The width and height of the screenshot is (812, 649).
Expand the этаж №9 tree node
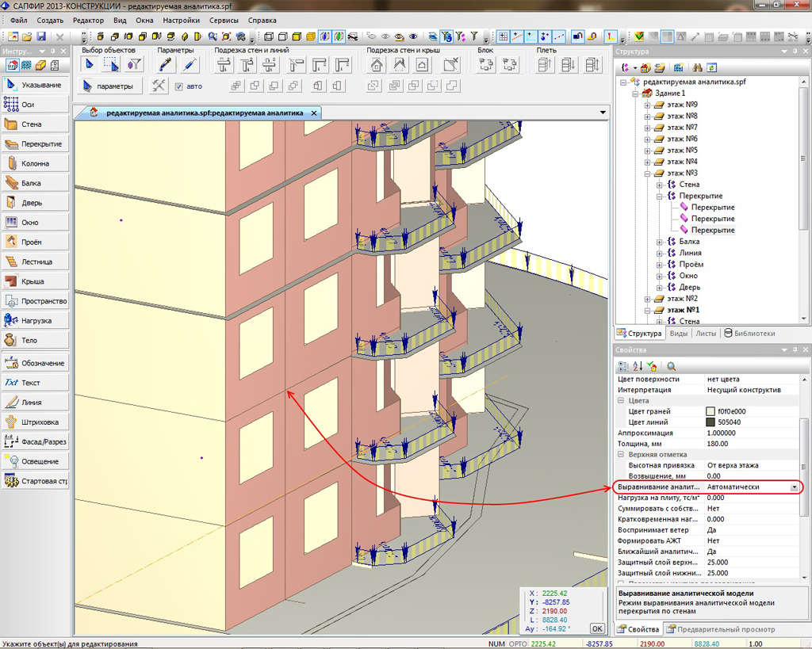coord(647,105)
